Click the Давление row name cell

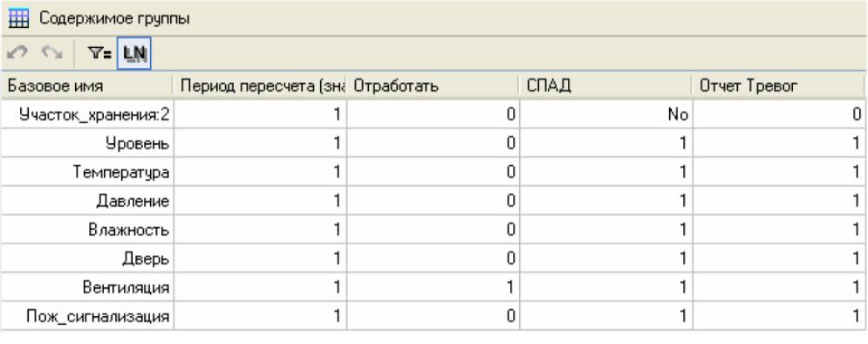click(x=88, y=201)
